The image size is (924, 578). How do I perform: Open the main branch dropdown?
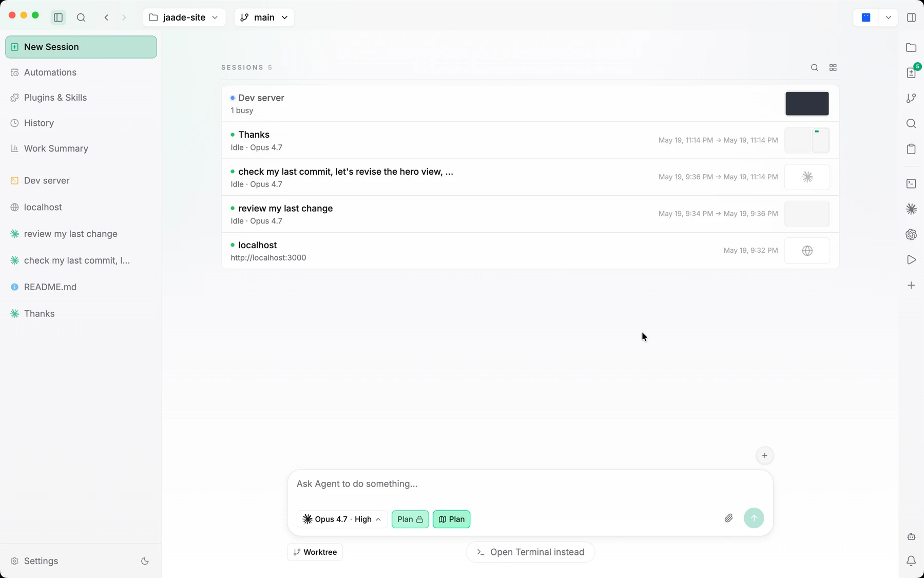click(264, 17)
